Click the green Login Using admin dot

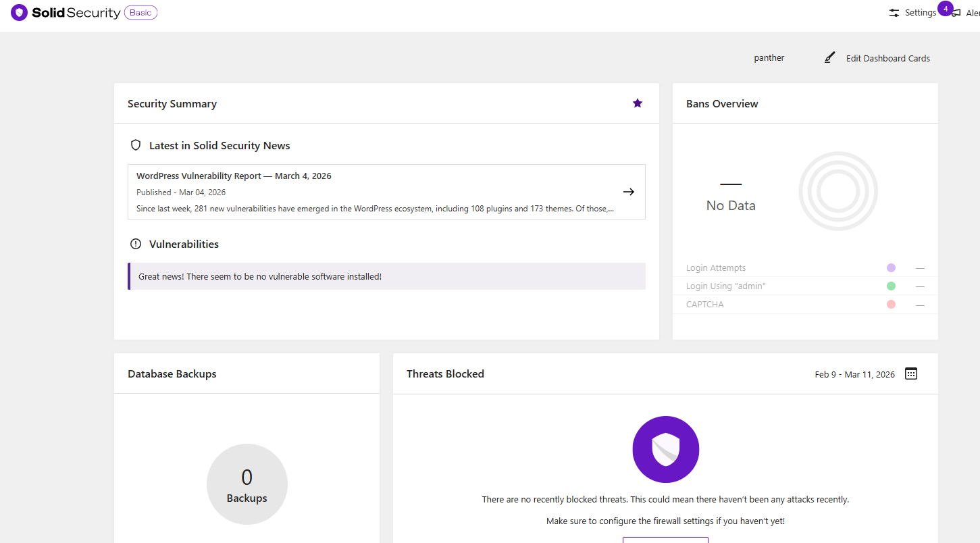coord(891,286)
